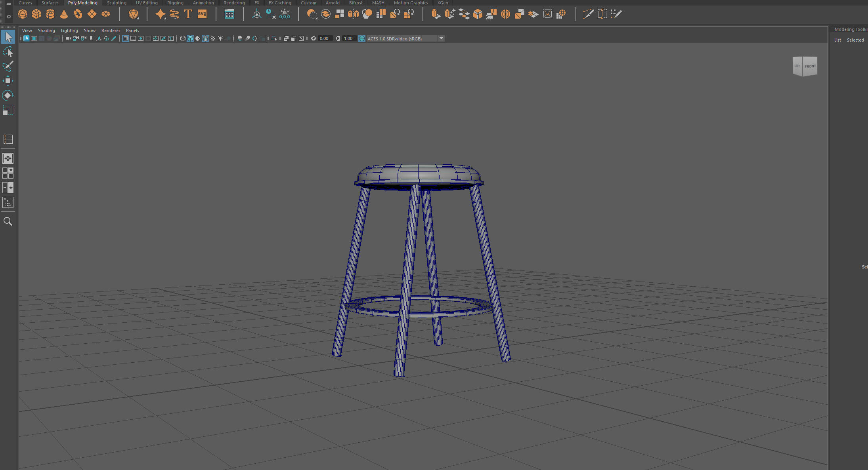
Task: Toggle the viewport grid display
Action: click(126, 38)
